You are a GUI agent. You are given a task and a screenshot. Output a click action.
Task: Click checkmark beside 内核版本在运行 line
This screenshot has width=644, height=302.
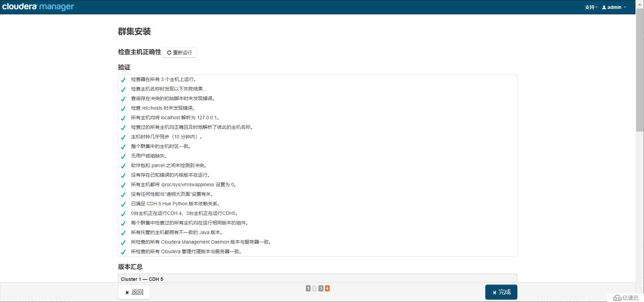click(x=123, y=175)
